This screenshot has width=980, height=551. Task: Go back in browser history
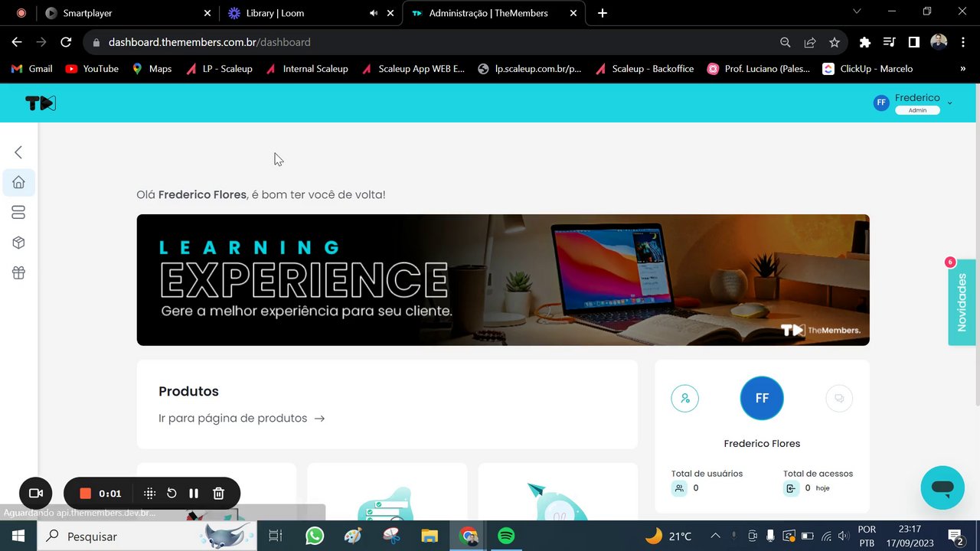[17, 42]
